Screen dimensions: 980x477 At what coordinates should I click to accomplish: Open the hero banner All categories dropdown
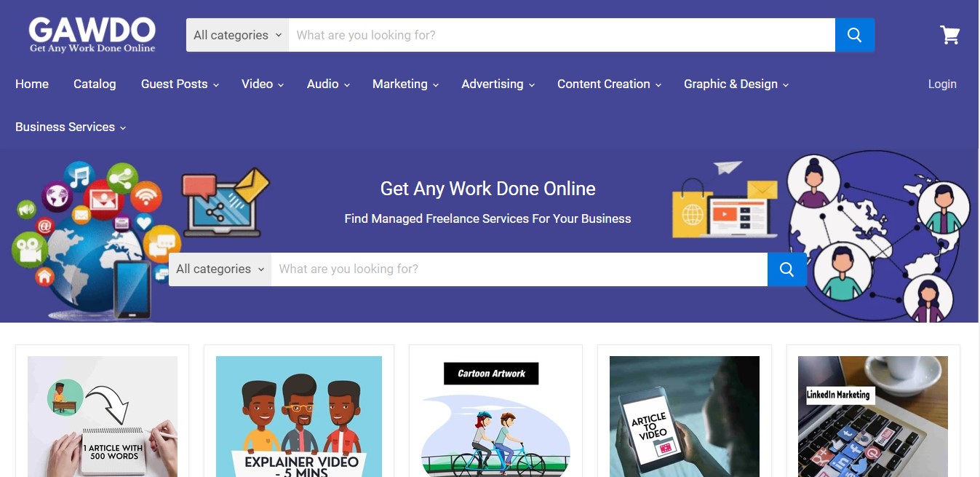(x=220, y=269)
